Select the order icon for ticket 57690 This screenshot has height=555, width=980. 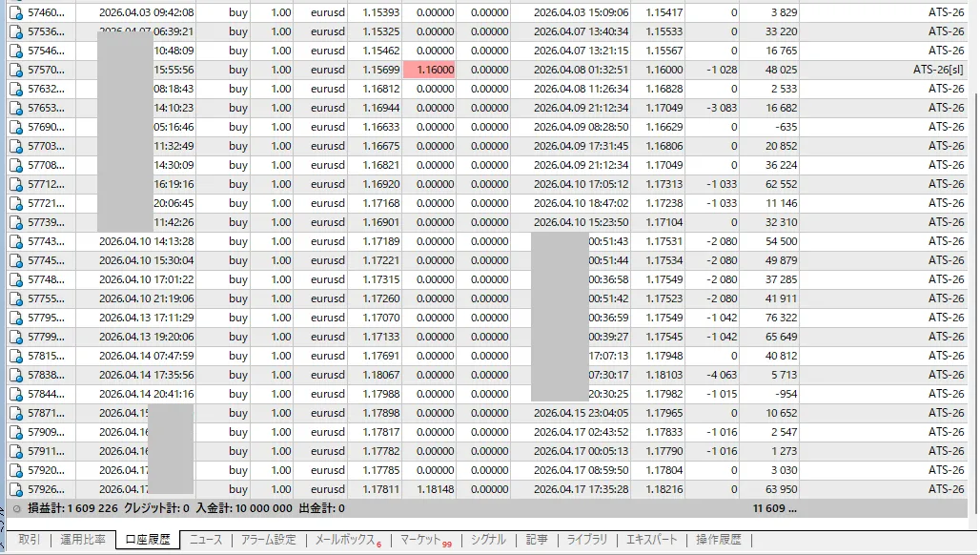coord(16,127)
